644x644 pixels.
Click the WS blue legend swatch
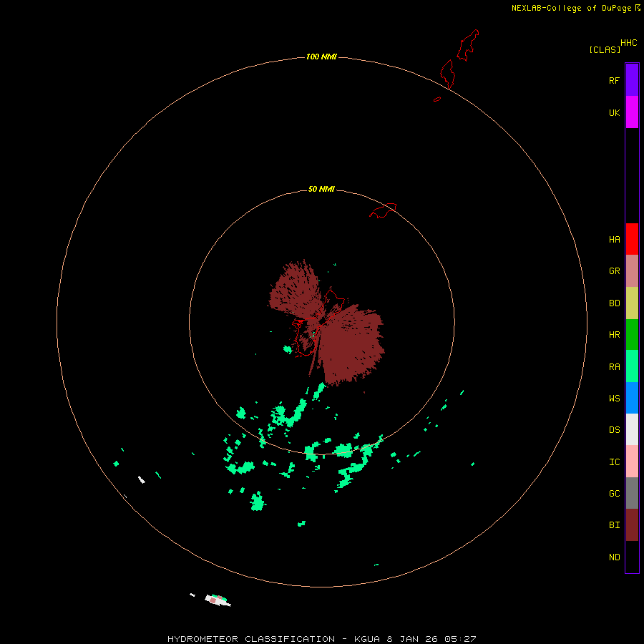(x=632, y=398)
